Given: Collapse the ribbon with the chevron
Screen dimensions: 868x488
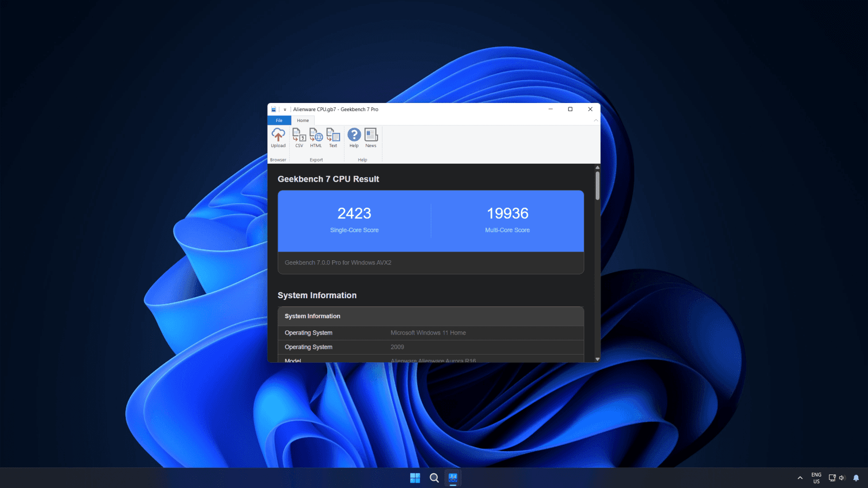Looking at the screenshot, I should (x=596, y=120).
